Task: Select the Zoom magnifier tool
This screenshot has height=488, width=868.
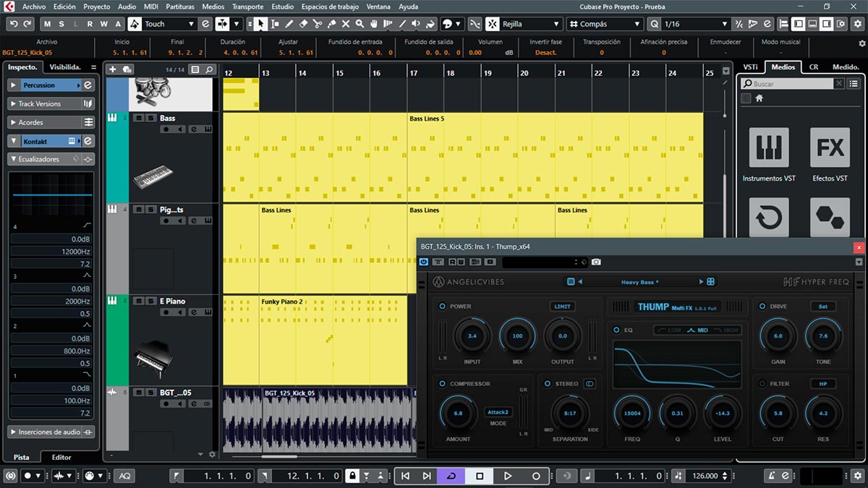Action: tap(359, 24)
